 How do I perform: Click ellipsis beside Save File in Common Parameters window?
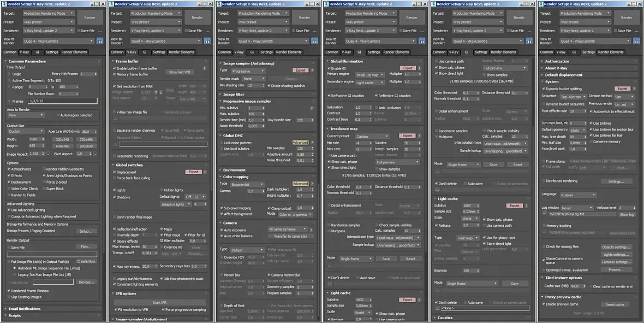pyautogui.click(x=100, y=31)
